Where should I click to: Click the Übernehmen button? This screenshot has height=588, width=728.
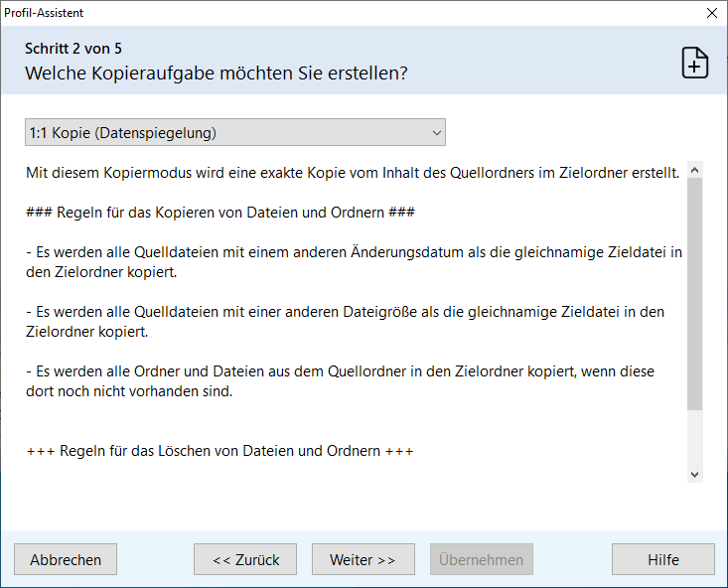pyautogui.click(x=481, y=559)
